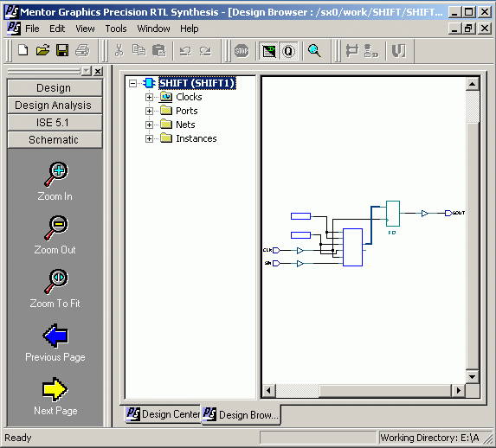
Task: Click the schematic scroll up arrow
Action: pyautogui.click(x=473, y=84)
